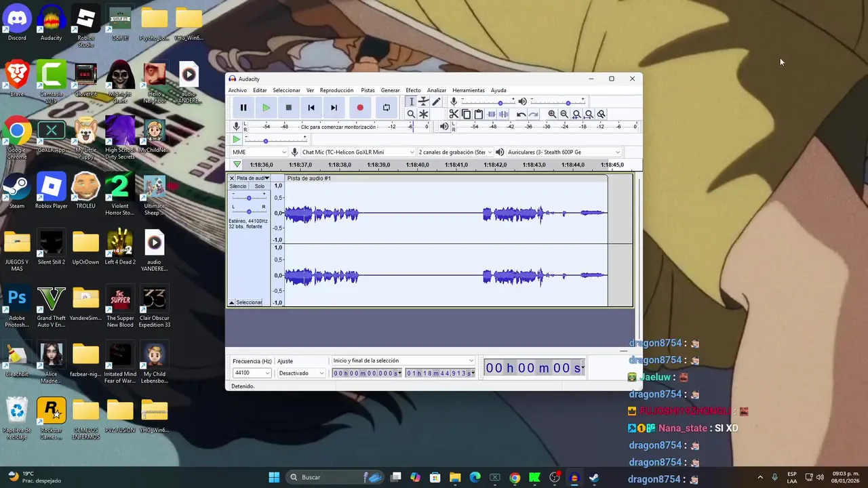Click the green Play-at-speed button
The width and height of the screenshot is (868, 488).
pyautogui.click(x=236, y=140)
